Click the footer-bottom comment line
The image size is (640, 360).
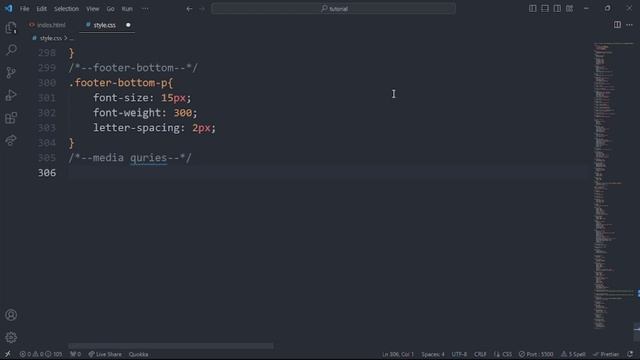pos(133,68)
